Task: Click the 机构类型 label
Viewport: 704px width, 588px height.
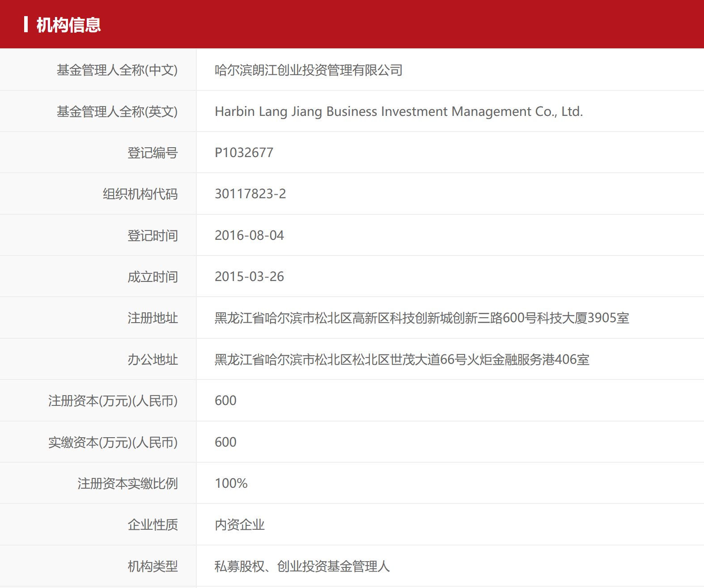Action: [x=153, y=566]
